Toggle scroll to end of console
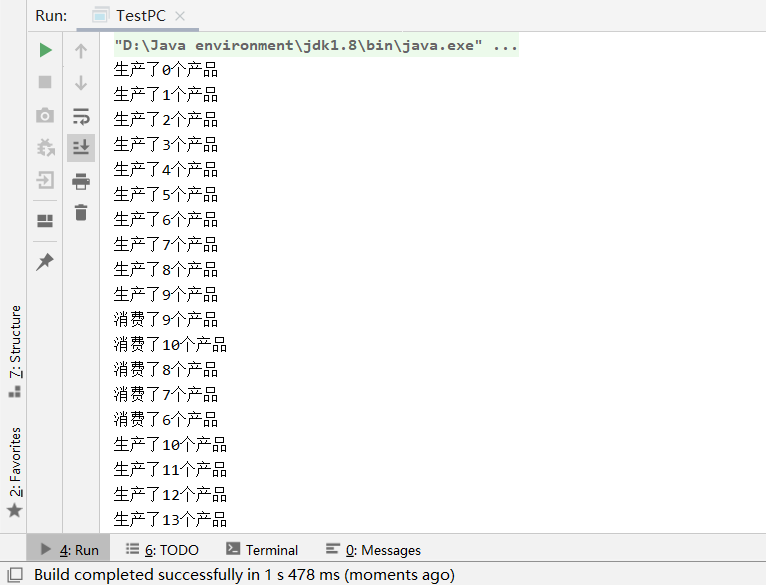Image resolution: width=766 pixels, height=585 pixels. click(81, 147)
